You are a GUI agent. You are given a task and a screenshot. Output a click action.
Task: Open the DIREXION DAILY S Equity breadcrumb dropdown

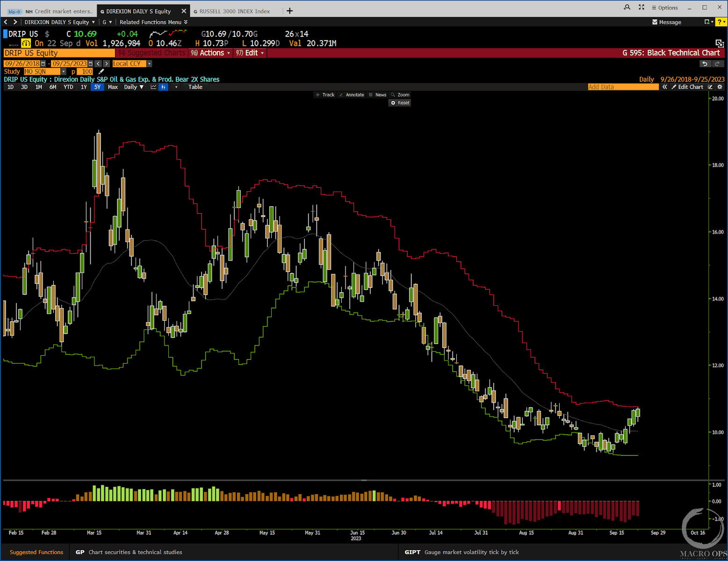point(59,22)
